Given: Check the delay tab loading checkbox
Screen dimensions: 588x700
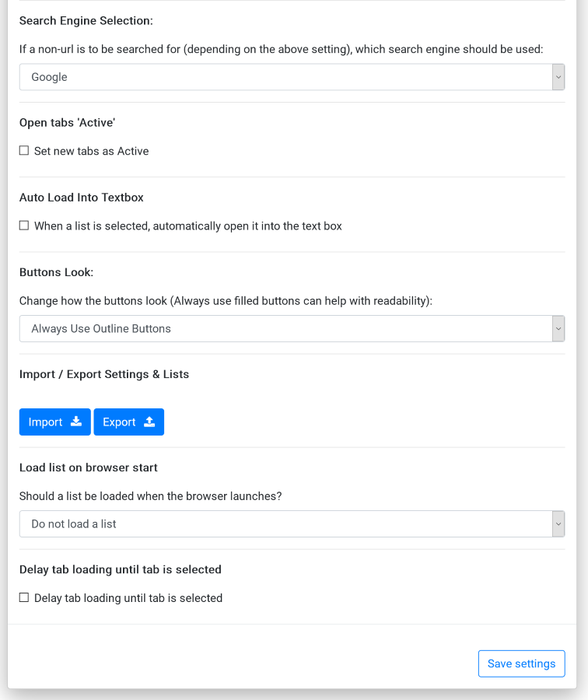Looking at the screenshot, I should click(24, 598).
